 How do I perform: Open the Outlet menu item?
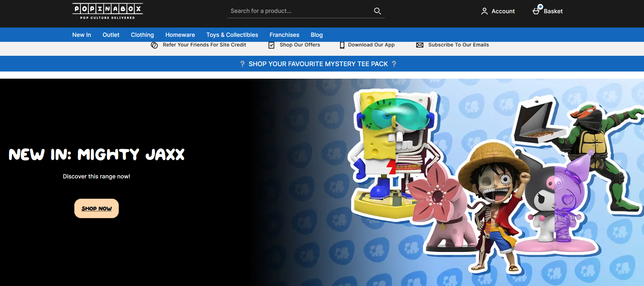[111, 35]
